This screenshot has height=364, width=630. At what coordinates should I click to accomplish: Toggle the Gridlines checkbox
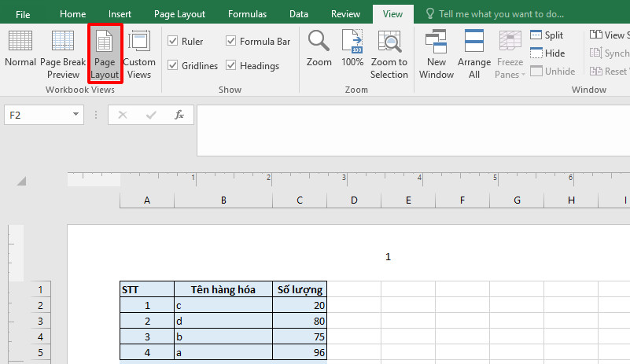pos(173,65)
